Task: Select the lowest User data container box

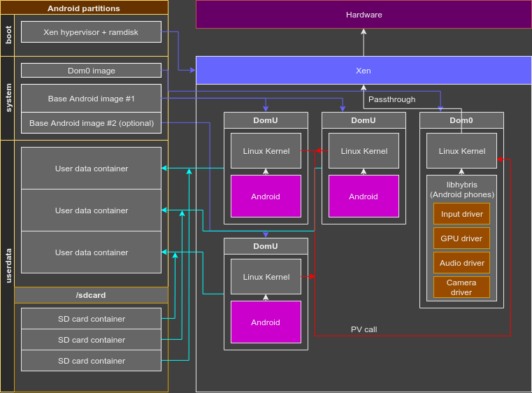Action: click(91, 252)
